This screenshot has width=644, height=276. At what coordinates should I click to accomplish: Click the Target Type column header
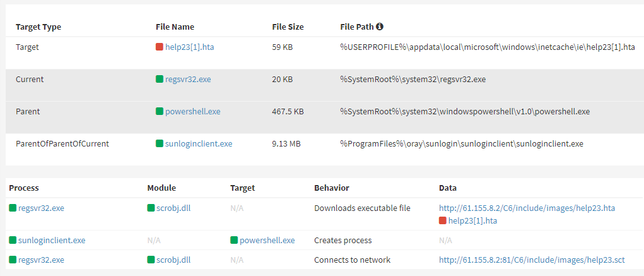coord(38,27)
